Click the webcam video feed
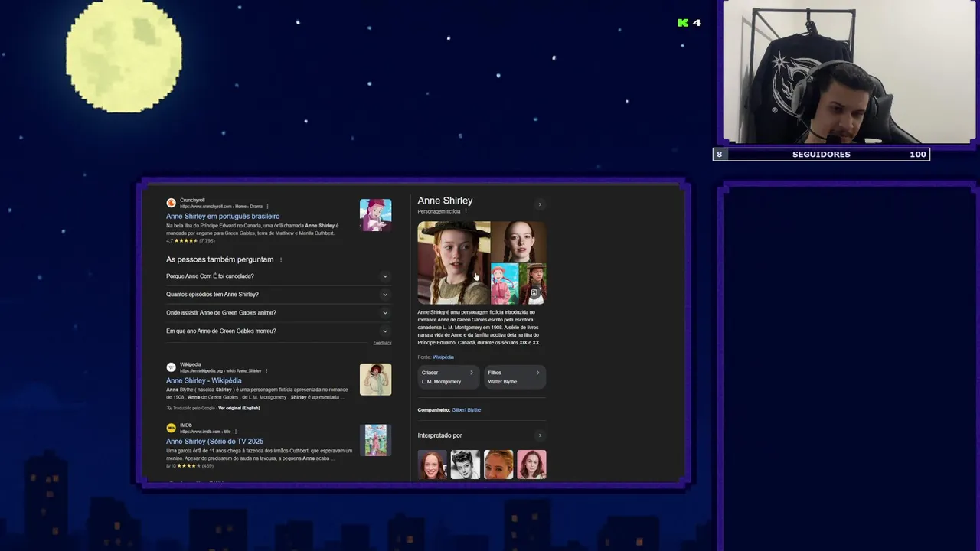 tap(849, 73)
